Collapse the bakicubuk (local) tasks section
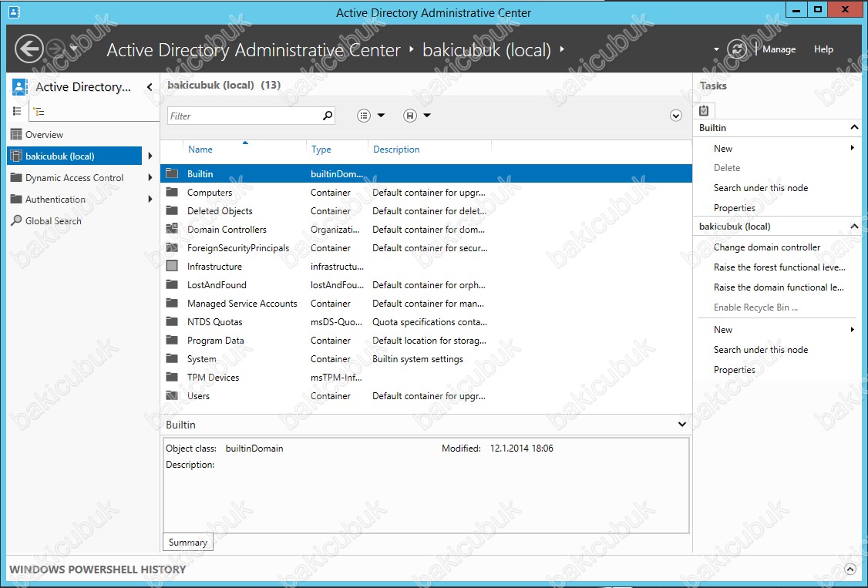The image size is (868, 588). tap(854, 227)
